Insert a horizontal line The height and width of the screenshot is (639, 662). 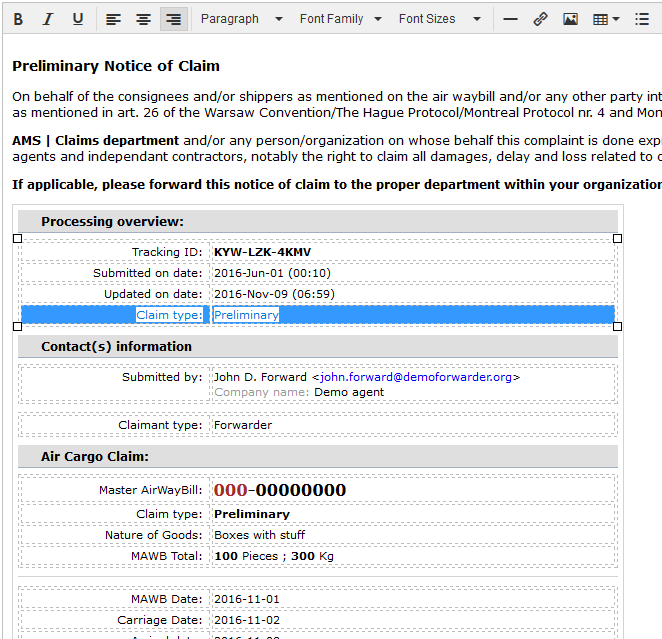(x=510, y=19)
